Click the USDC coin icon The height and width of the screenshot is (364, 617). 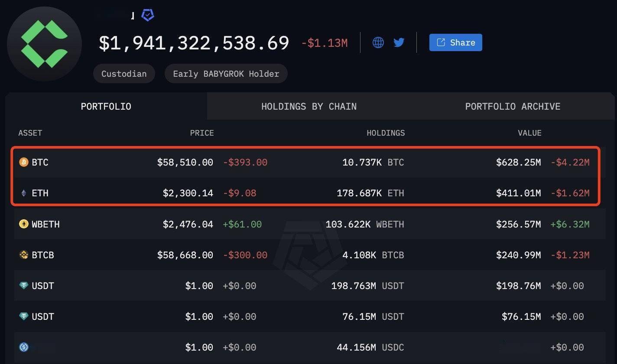(x=24, y=347)
